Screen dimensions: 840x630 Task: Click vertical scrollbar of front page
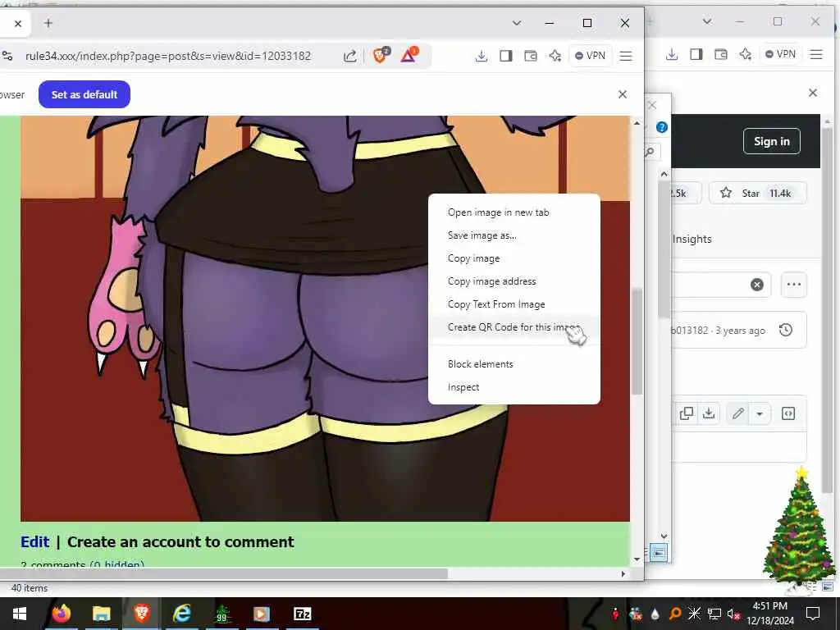coord(637,341)
